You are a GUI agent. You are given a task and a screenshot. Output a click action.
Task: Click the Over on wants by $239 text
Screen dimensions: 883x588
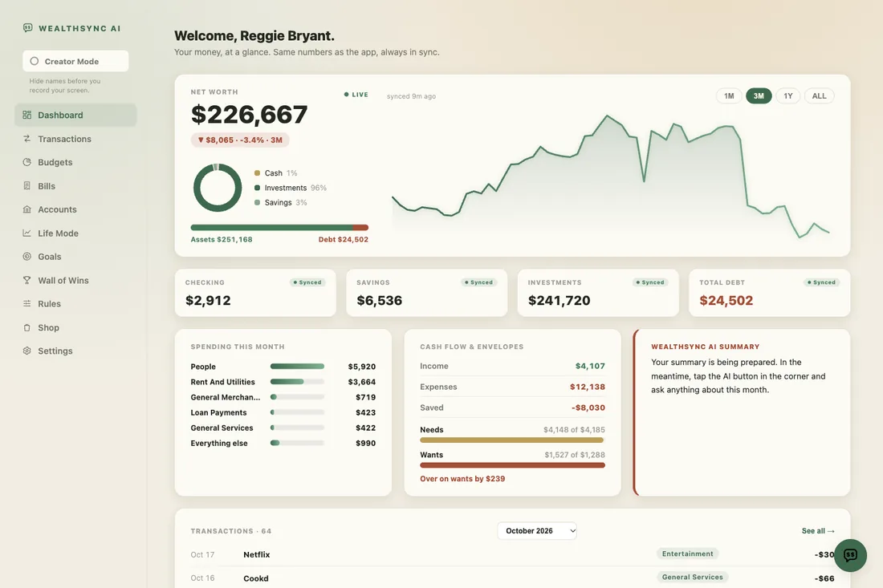point(462,478)
